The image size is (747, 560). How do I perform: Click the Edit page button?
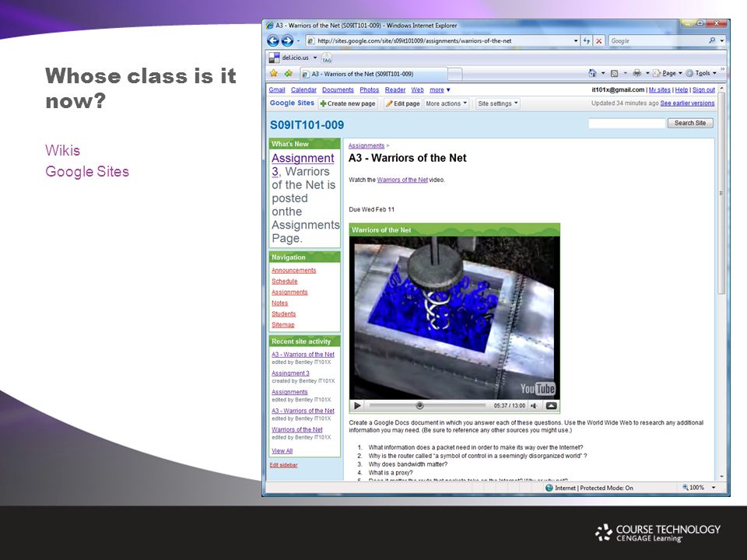pyautogui.click(x=402, y=103)
